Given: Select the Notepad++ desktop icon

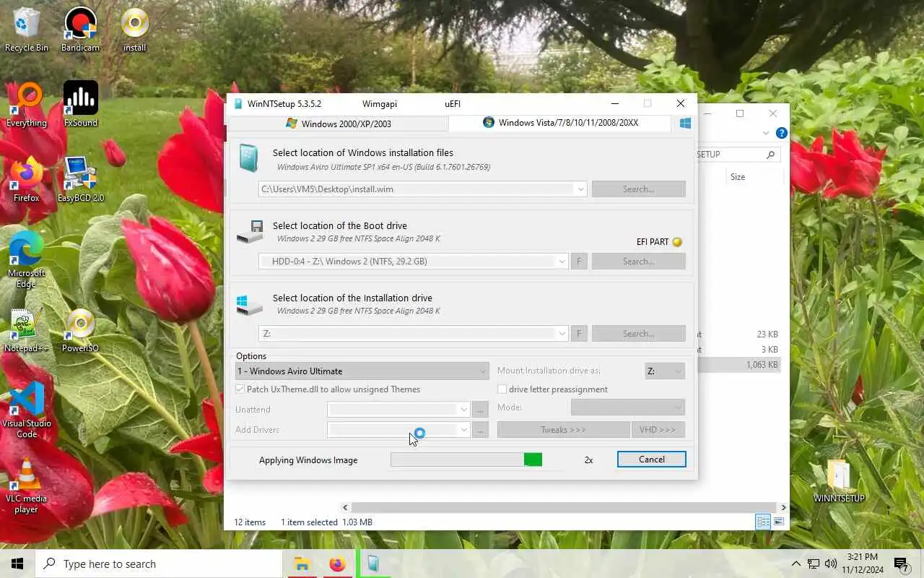Looking at the screenshot, I should [27, 331].
